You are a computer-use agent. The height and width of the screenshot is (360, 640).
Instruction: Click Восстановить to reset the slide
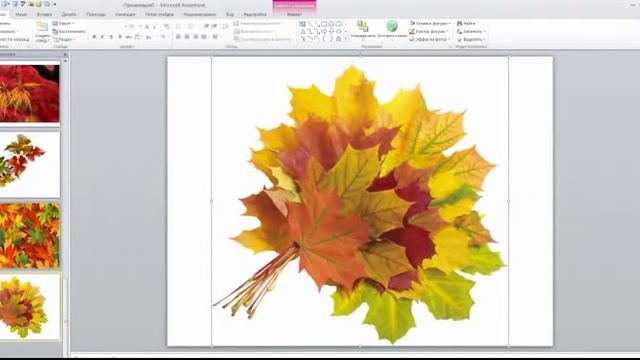pyautogui.click(x=69, y=31)
